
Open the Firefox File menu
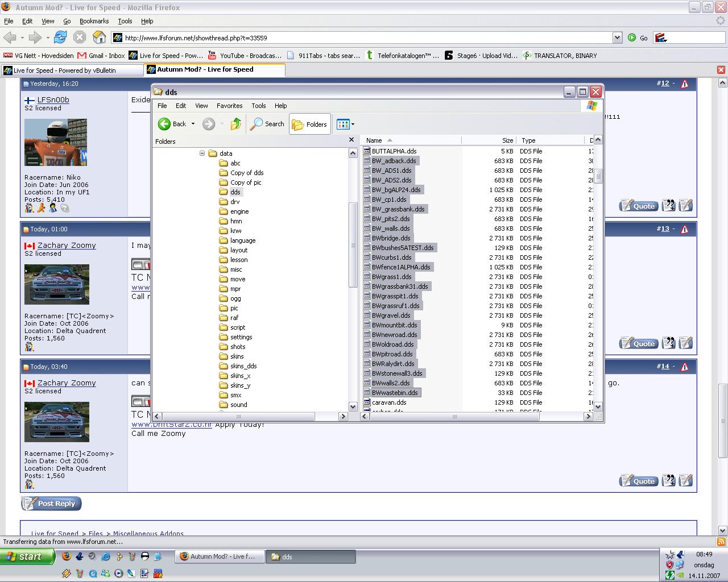[x=9, y=21]
